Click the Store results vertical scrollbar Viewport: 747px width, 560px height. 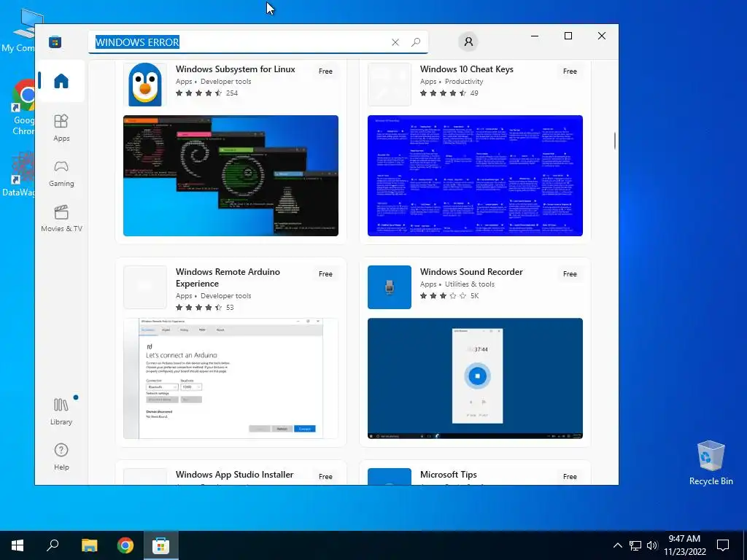point(614,141)
